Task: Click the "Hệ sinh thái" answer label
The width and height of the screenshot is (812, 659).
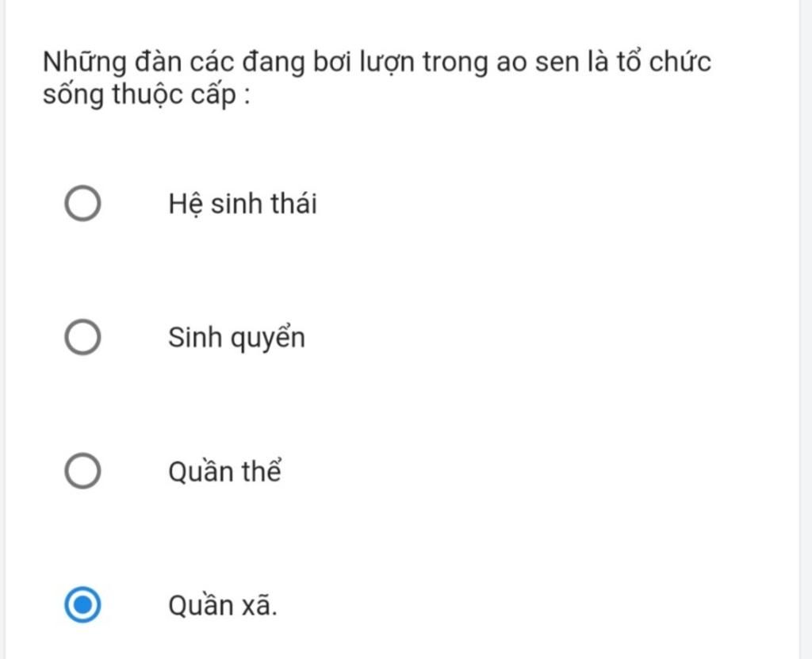Action: click(x=242, y=204)
